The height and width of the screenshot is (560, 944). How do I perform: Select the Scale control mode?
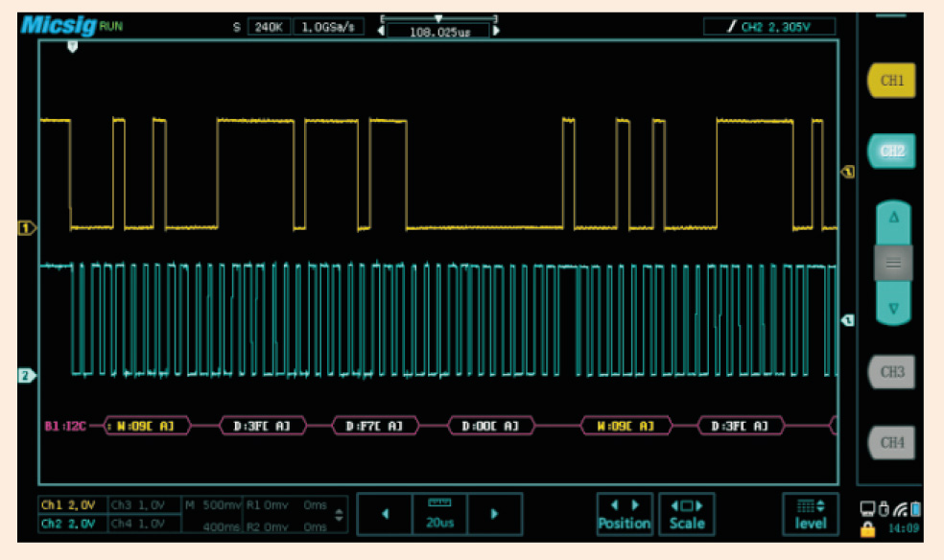687,514
